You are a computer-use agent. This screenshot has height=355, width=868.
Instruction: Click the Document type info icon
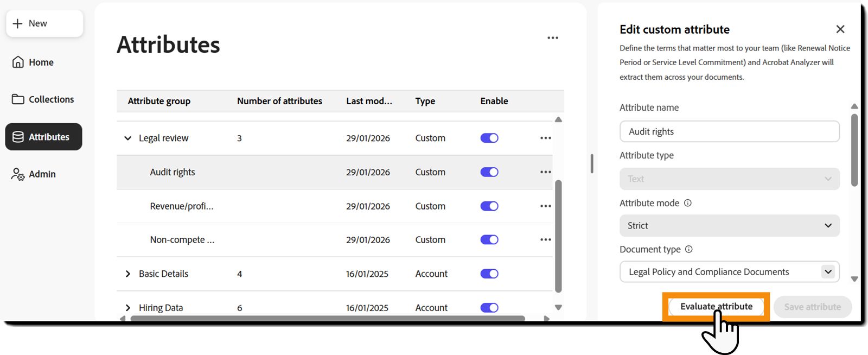point(689,250)
